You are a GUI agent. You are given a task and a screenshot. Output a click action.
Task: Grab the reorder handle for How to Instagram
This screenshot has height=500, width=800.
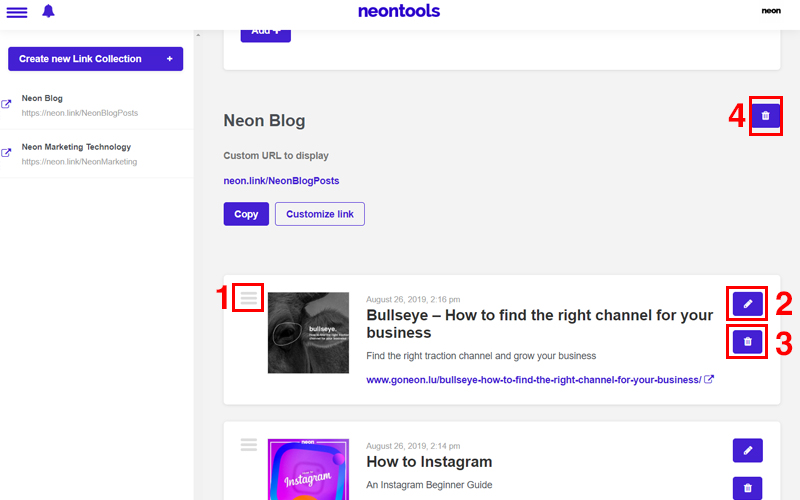click(x=248, y=444)
